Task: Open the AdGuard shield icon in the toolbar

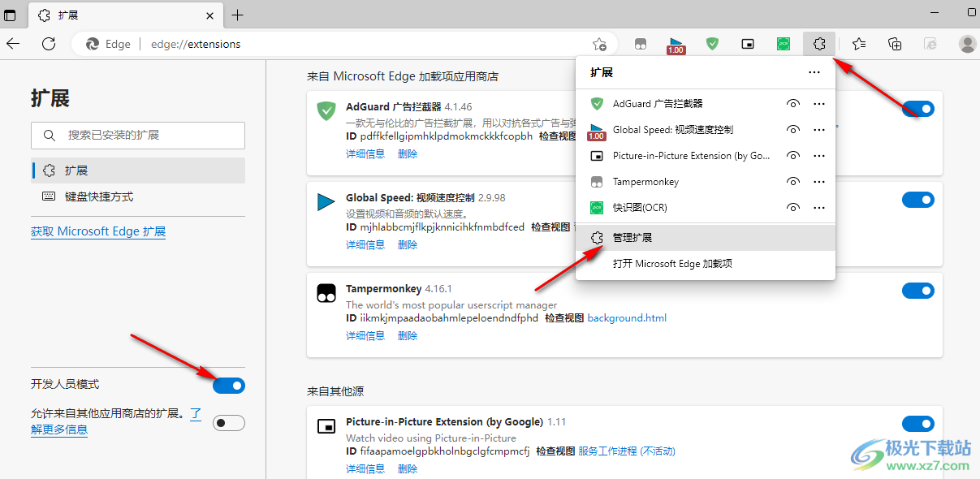Action: [712, 44]
